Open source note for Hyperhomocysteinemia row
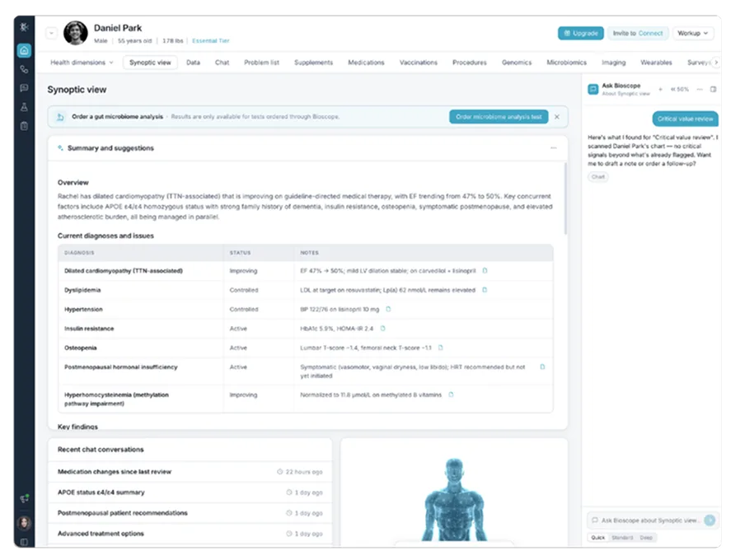 451,394
